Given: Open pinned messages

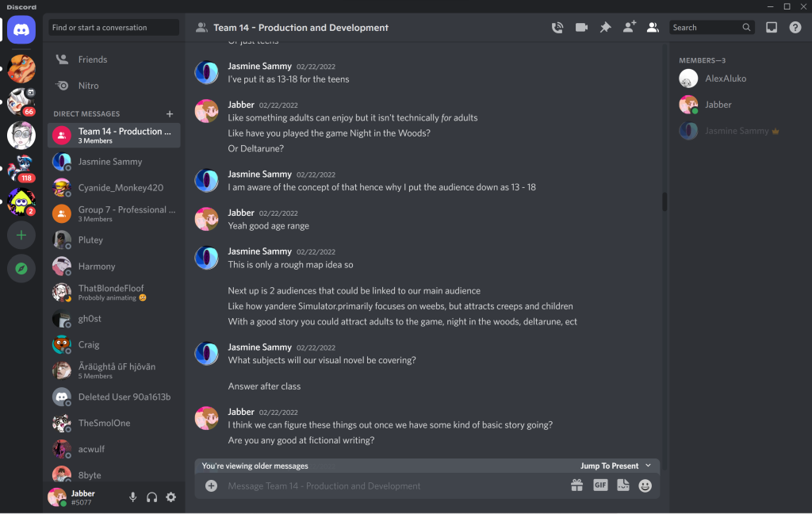Looking at the screenshot, I should [x=605, y=28].
